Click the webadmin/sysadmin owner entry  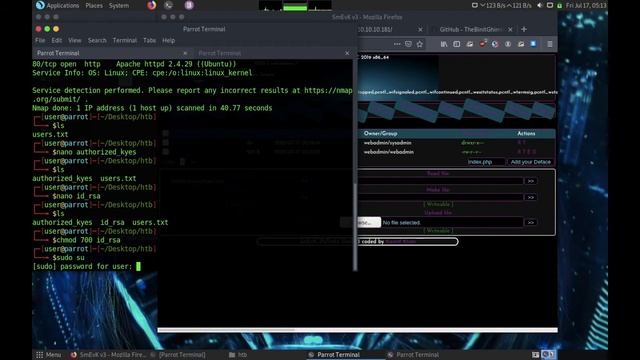pos(388,143)
